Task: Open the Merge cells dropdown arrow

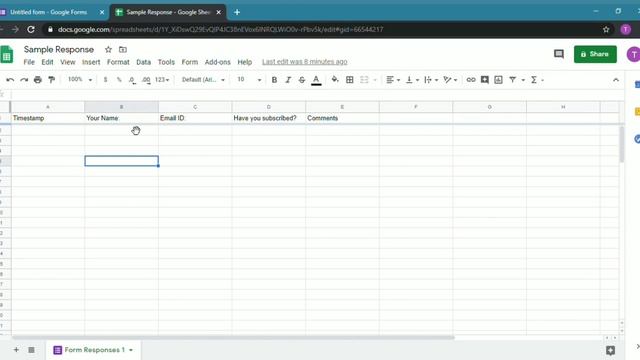Action: (x=375, y=80)
